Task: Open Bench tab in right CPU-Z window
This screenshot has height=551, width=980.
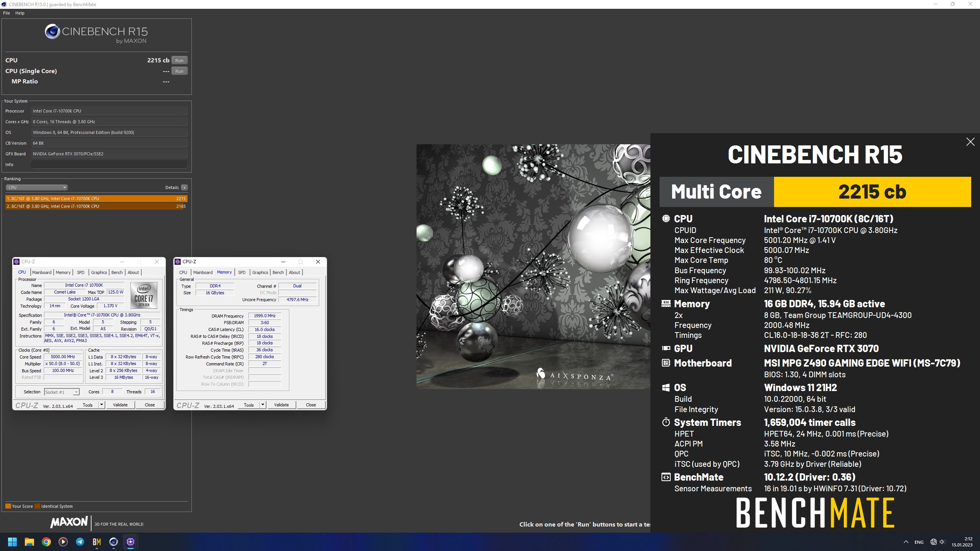Action: click(x=278, y=272)
